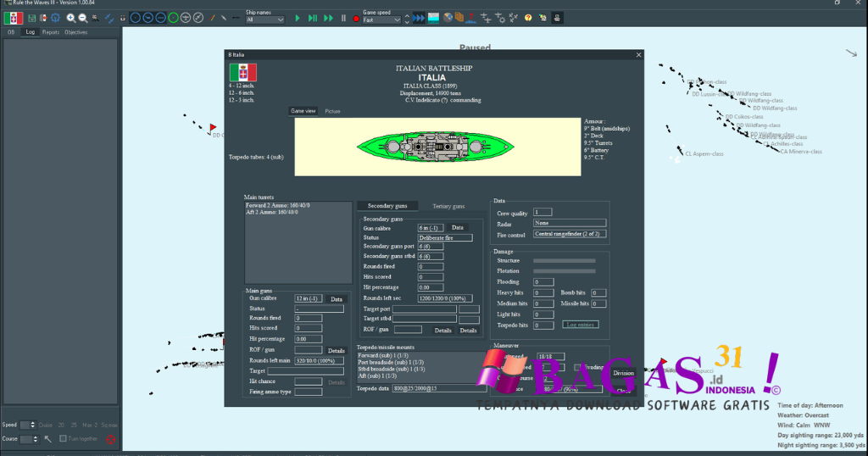Adjust the Speed spinner arrows
868x456 pixels.
point(33,425)
